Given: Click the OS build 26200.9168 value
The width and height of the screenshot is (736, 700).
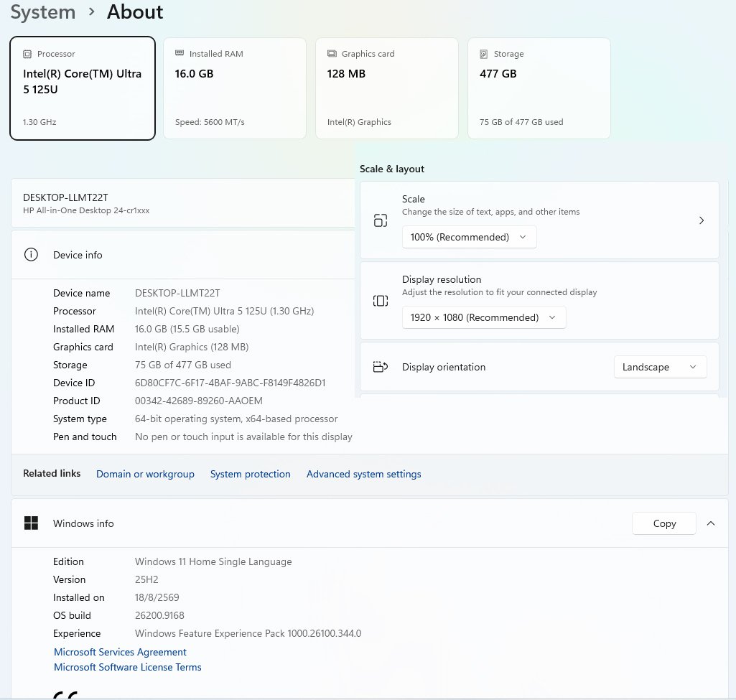Looking at the screenshot, I should (x=159, y=615).
